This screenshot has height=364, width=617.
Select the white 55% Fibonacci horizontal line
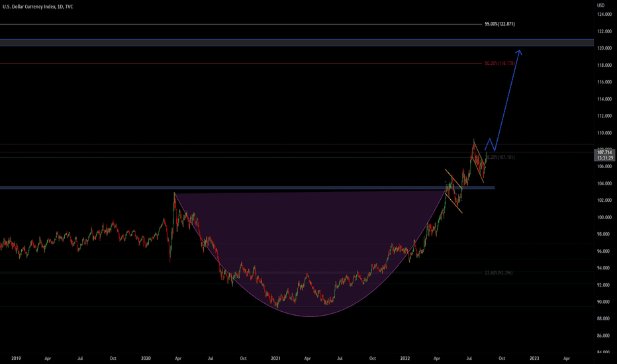(x=241, y=24)
